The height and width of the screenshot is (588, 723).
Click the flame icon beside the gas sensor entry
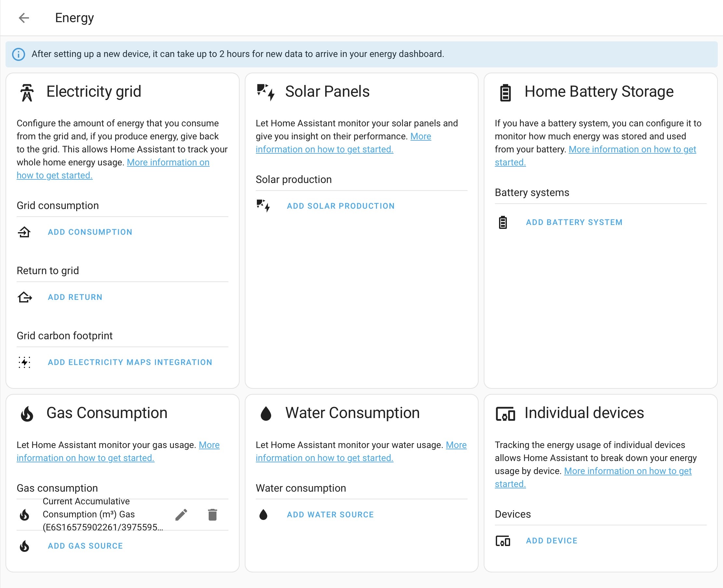tap(24, 514)
